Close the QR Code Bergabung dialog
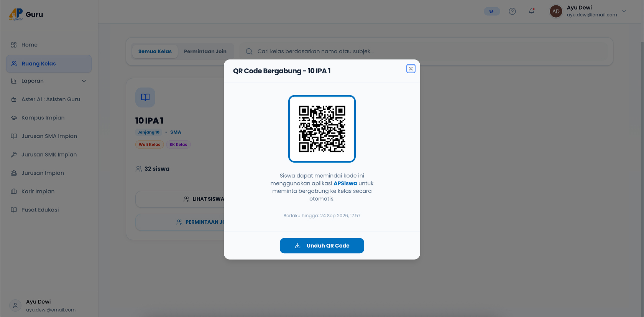 click(411, 69)
